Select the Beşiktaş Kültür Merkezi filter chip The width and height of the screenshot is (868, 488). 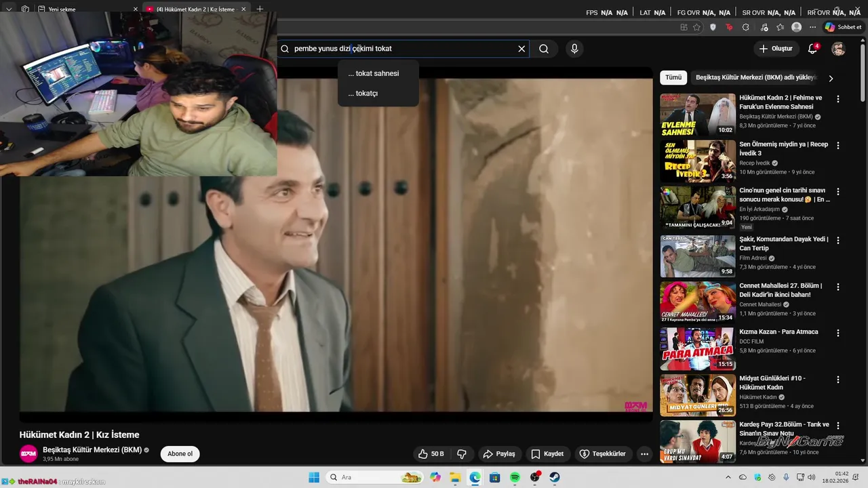point(757,78)
